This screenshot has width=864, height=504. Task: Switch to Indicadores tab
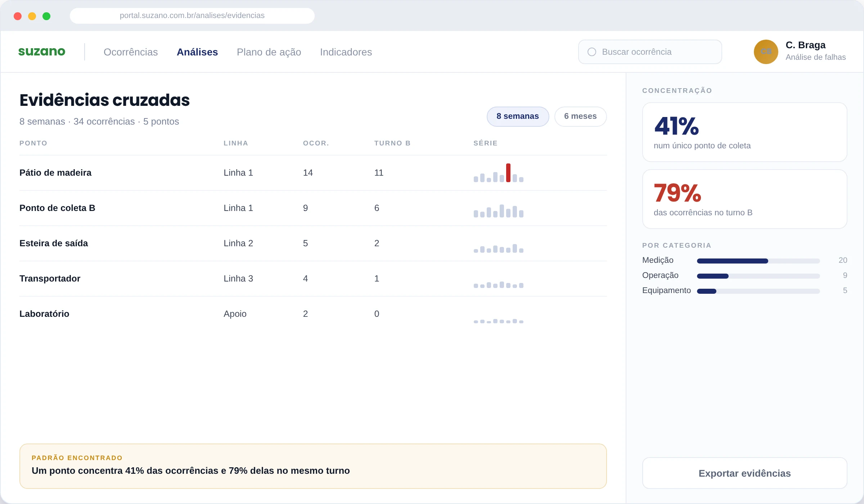(346, 52)
